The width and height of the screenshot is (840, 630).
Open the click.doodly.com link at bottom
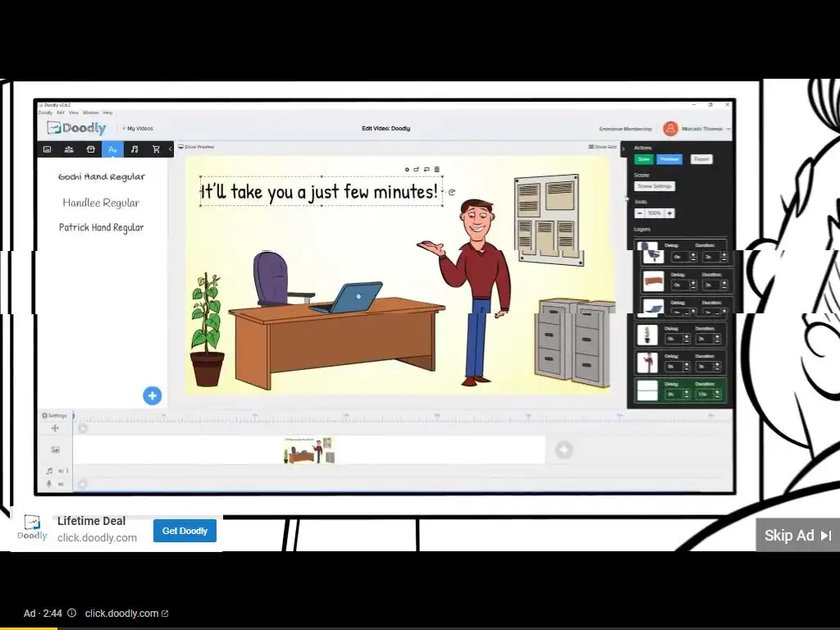click(x=126, y=614)
